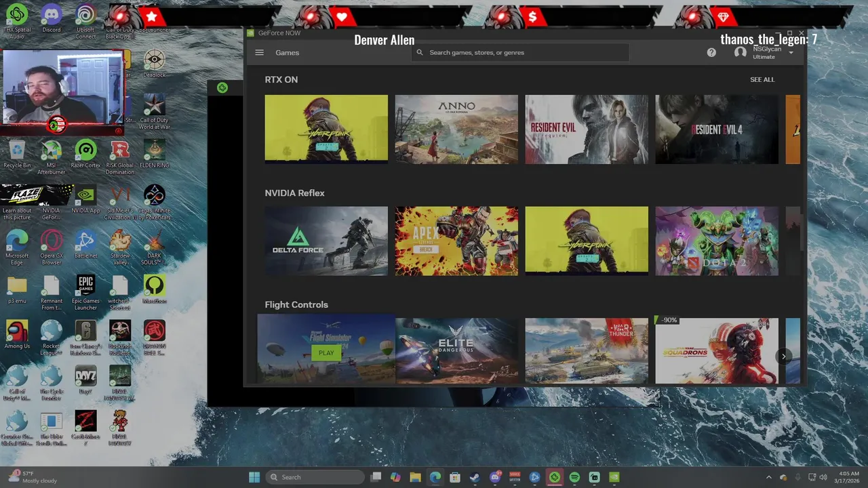Click the search games input field
Screen dimensions: 868x488
coord(520,52)
